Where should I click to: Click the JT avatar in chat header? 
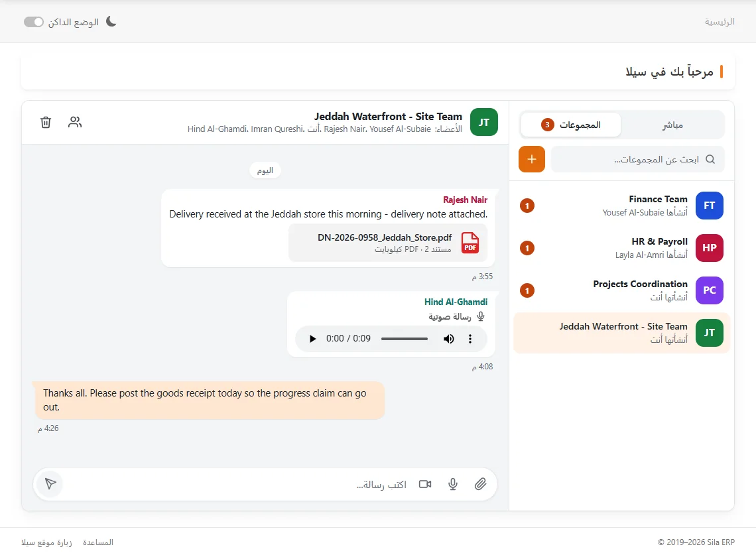483,122
